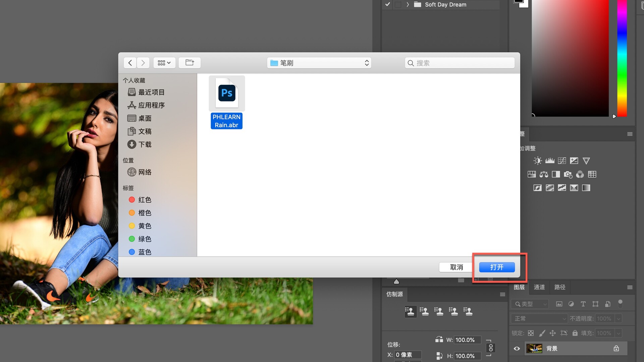Image resolution: width=644 pixels, height=362 pixels.
Task: Add a Color Lookup adjustment
Action: (x=592, y=174)
